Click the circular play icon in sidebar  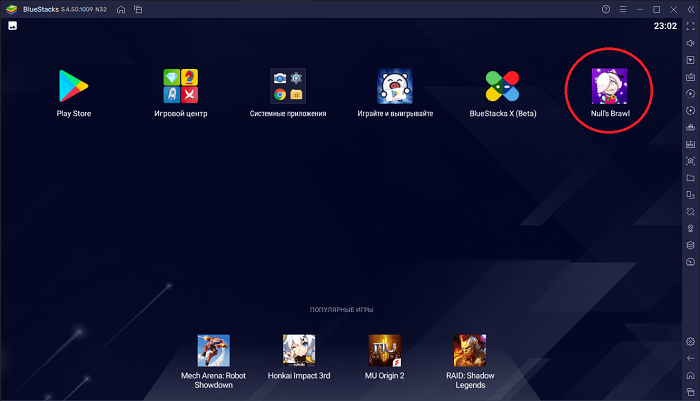pyautogui.click(x=691, y=94)
